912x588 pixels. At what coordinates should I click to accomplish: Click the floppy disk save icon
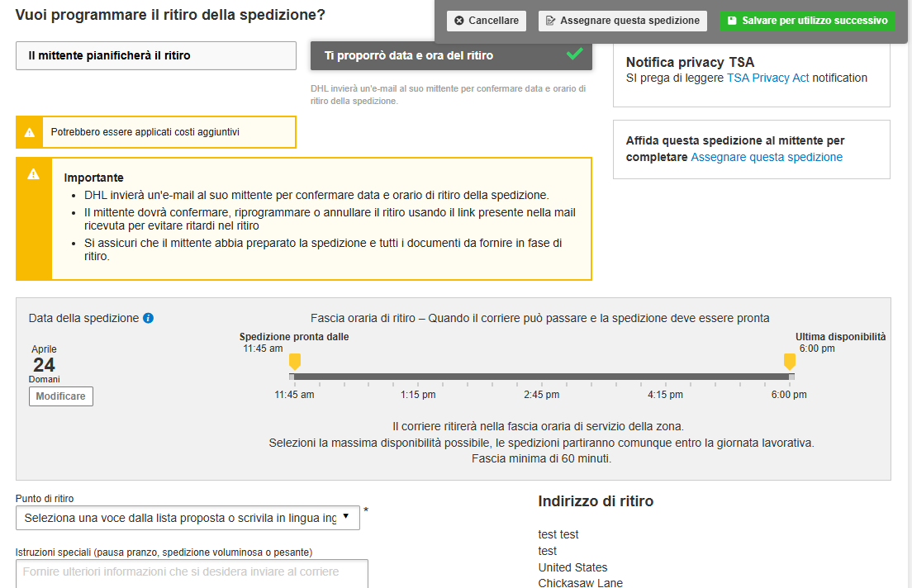coord(732,21)
